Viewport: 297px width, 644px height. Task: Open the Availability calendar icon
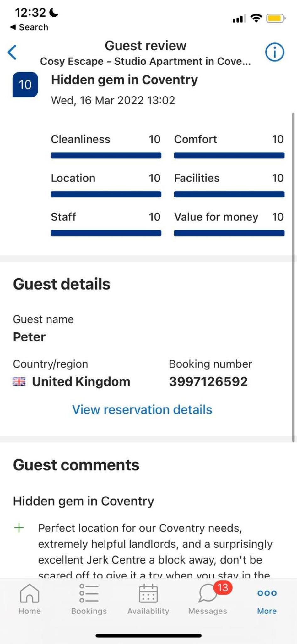[148, 593]
